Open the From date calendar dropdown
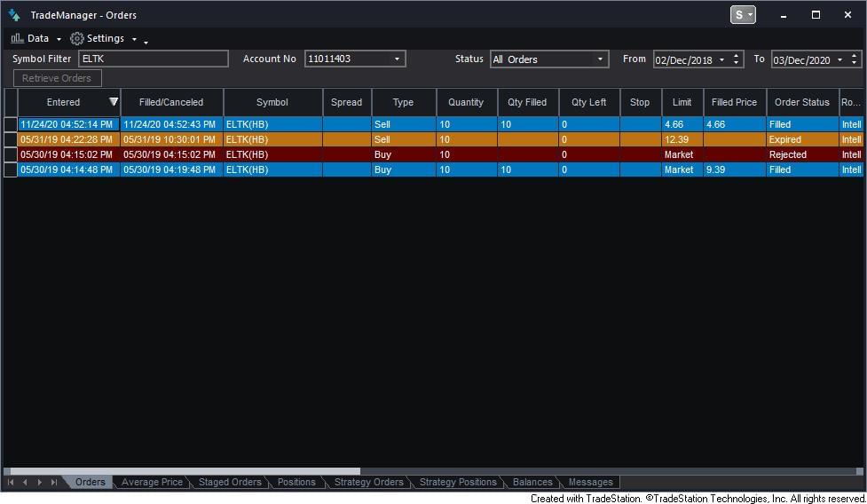Image resolution: width=867 pixels, height=504 pixels. point(721,59)
